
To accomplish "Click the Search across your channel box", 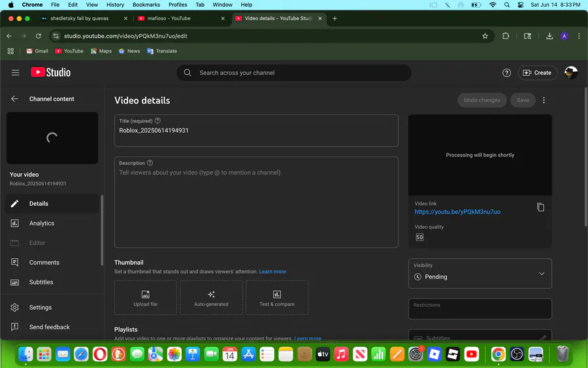I will click(293, 73).
